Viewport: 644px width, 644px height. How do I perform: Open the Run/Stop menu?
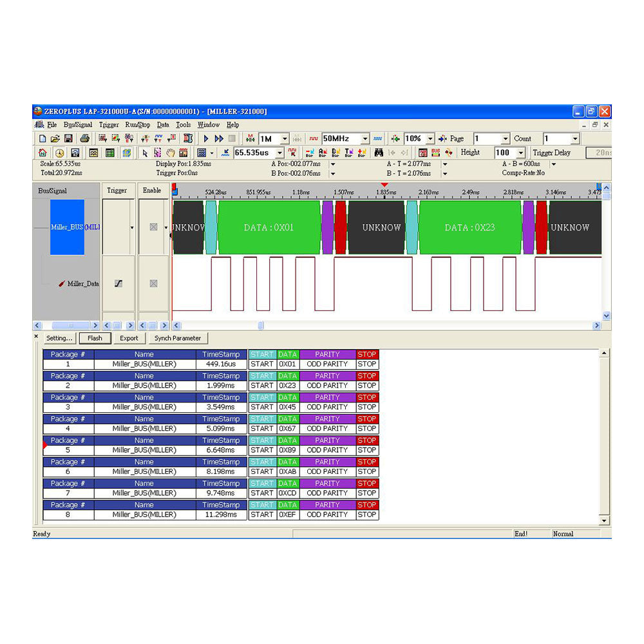click(138, 125)
